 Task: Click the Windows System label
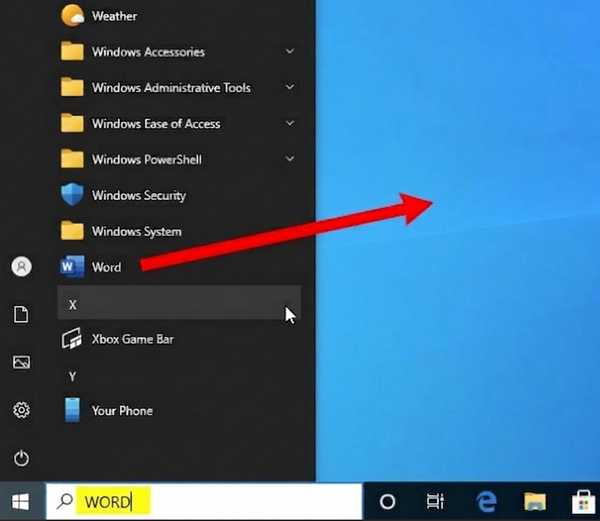click(137, 231)
